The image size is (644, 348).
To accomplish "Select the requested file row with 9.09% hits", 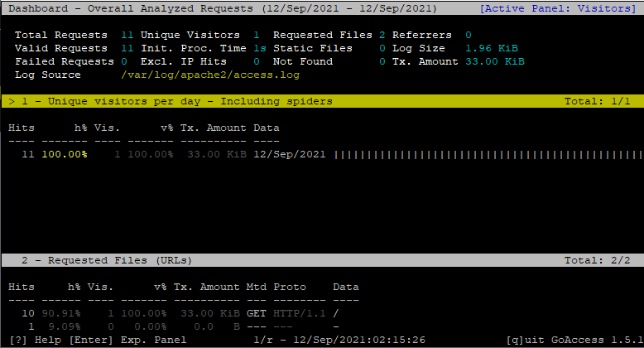I will 166,327.
